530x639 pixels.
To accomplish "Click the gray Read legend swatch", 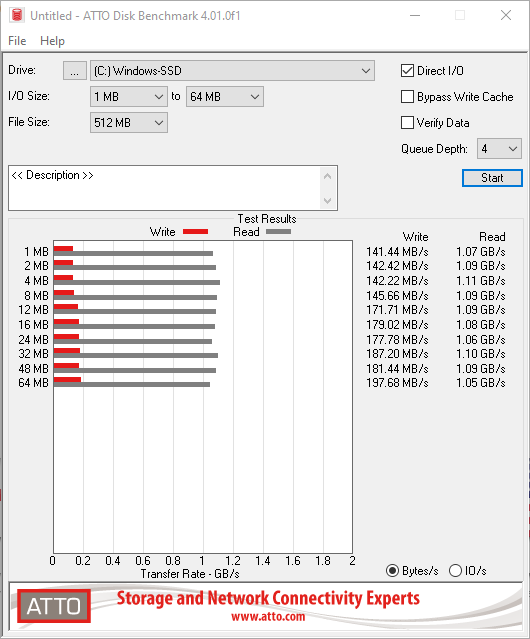I will (278, 231).
